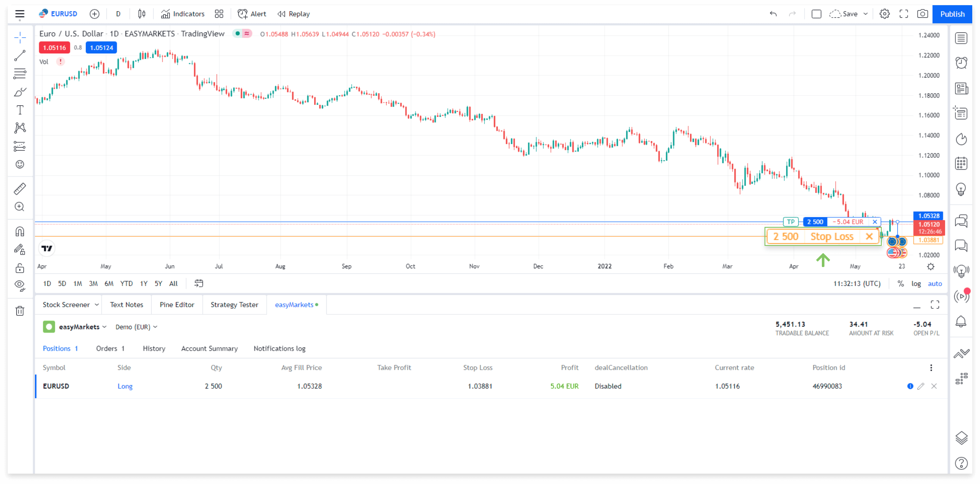The height and width of the screenshot is (484, 980).
Task: Open positions table column options menu
Action: point(931,368)
